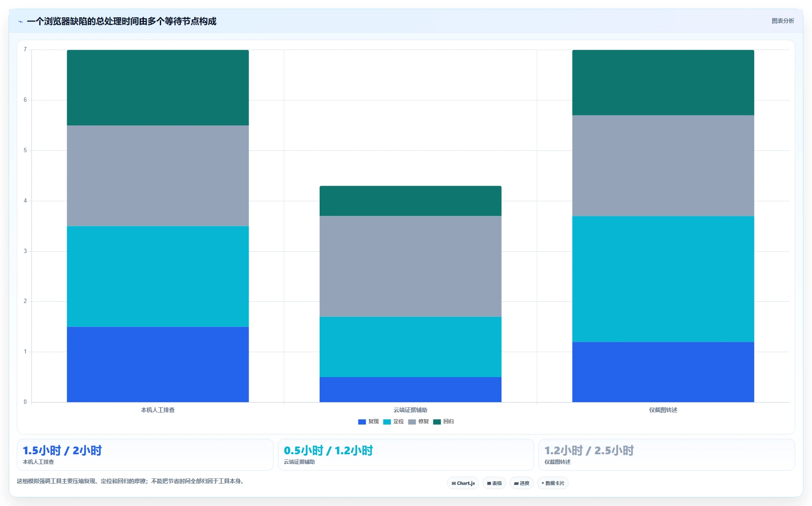Click the 修复 segment of the 仅截图转述 bar

(663, 166)
